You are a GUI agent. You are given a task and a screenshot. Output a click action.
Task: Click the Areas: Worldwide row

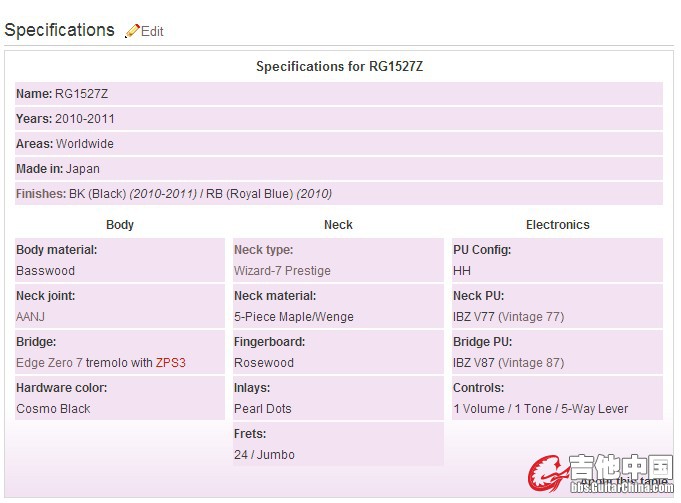[339, 144]
